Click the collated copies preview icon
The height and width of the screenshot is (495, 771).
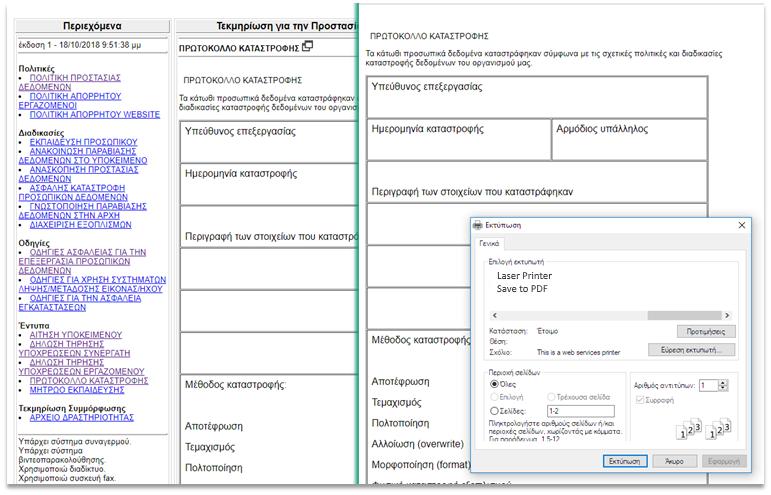tap(705, 429)
